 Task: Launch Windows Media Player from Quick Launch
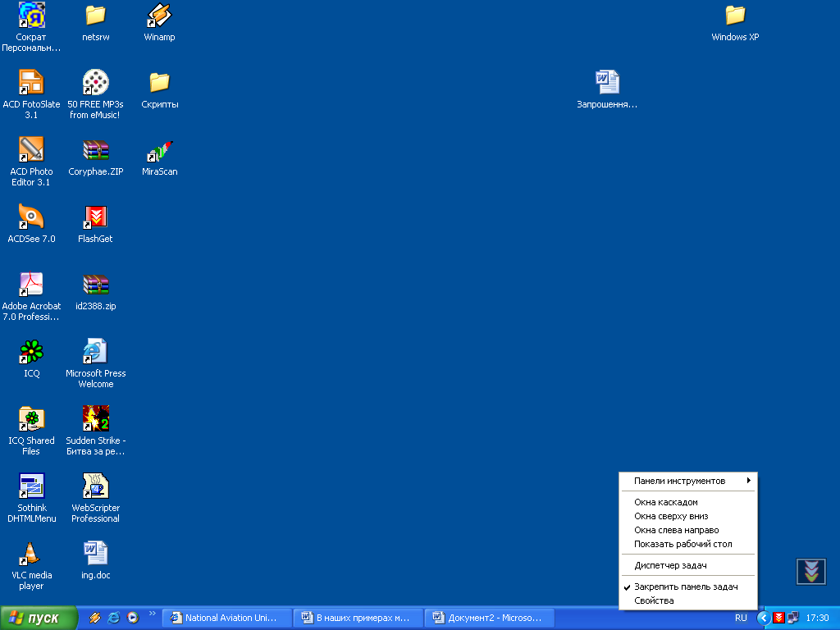click(x=132, y=618)
